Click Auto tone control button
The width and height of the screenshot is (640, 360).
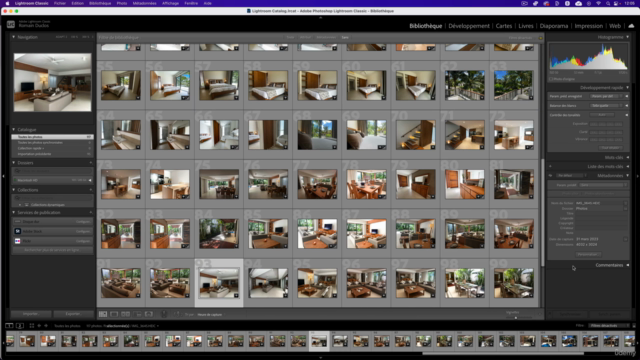pos(602,115)
